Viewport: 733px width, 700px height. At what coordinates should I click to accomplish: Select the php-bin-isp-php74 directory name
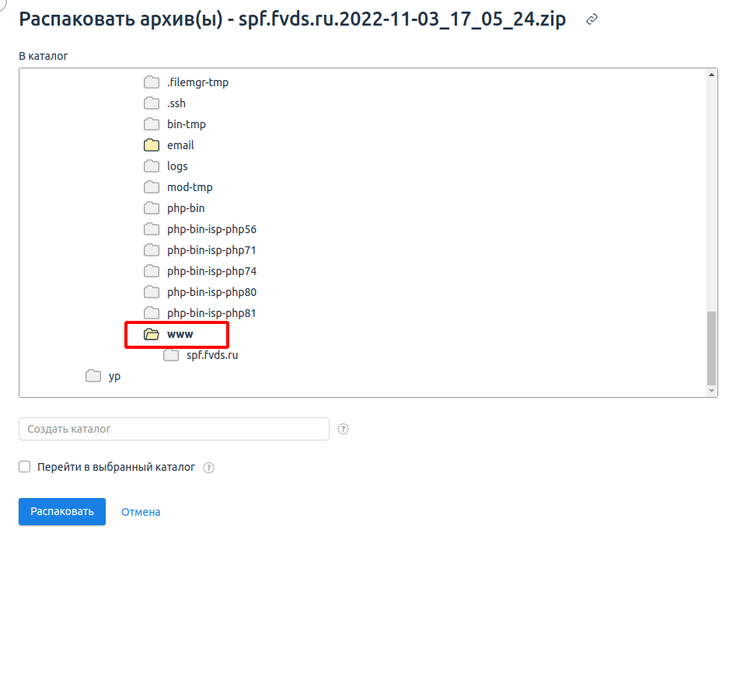click(211, 271)
